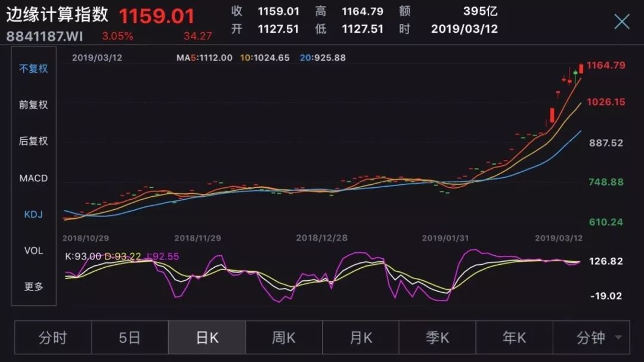
Task: Switch to 周K weekly view
Action: coord(283,337)
